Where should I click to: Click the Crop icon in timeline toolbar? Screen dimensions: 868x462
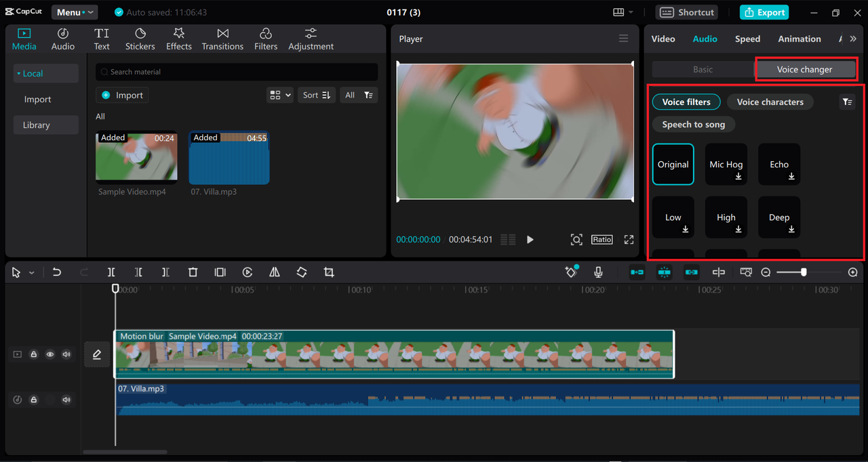pyautogui.click(x=329, y=272)
